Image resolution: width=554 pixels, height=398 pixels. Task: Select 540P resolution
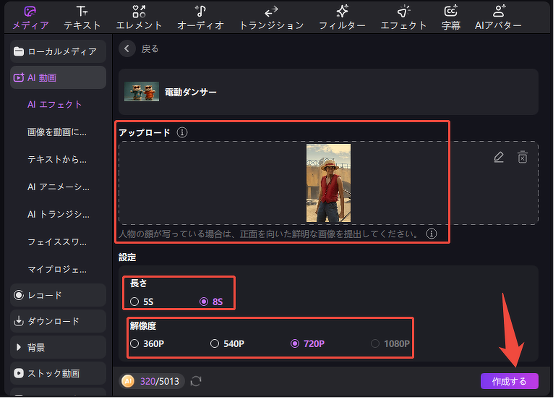pyautogui.click(x=227, y=344)
